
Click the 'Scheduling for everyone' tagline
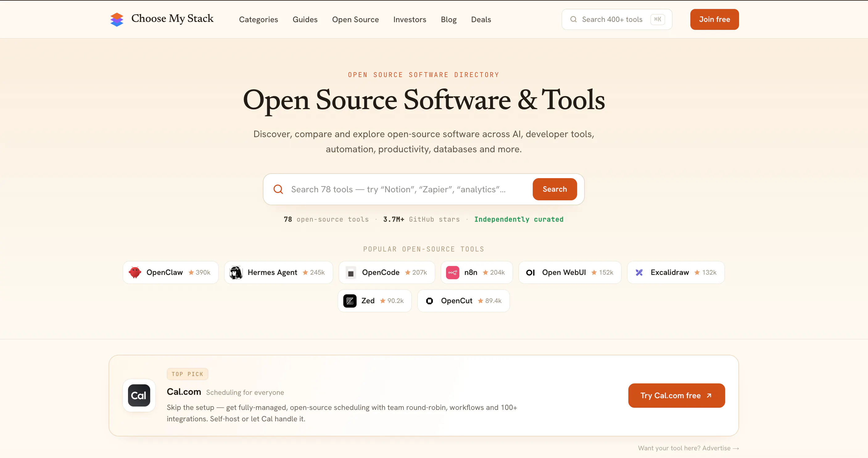[245, 392]
